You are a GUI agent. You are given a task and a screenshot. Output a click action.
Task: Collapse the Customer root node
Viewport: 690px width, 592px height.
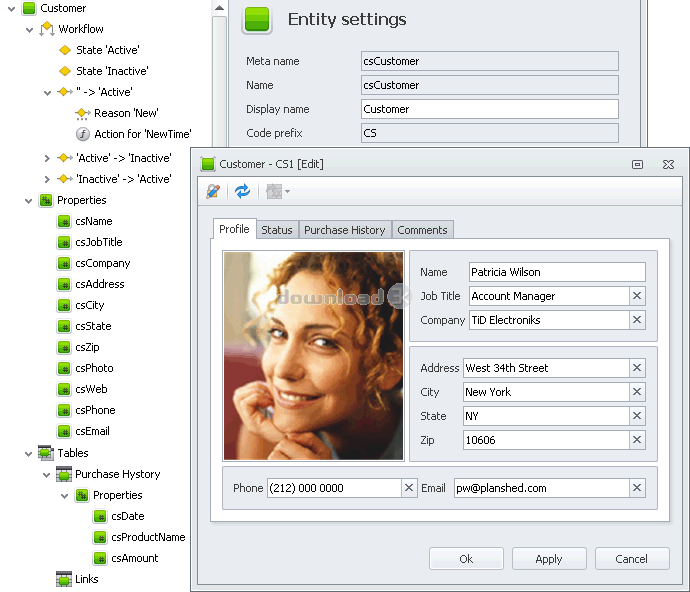click(x=11, y=9)
